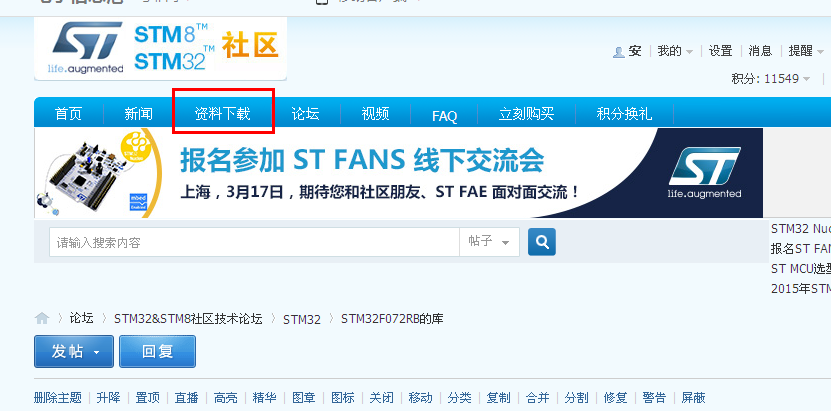Expand the 积分: 11549 dropdown
831x411 pixels.
[x=771, y=79]
